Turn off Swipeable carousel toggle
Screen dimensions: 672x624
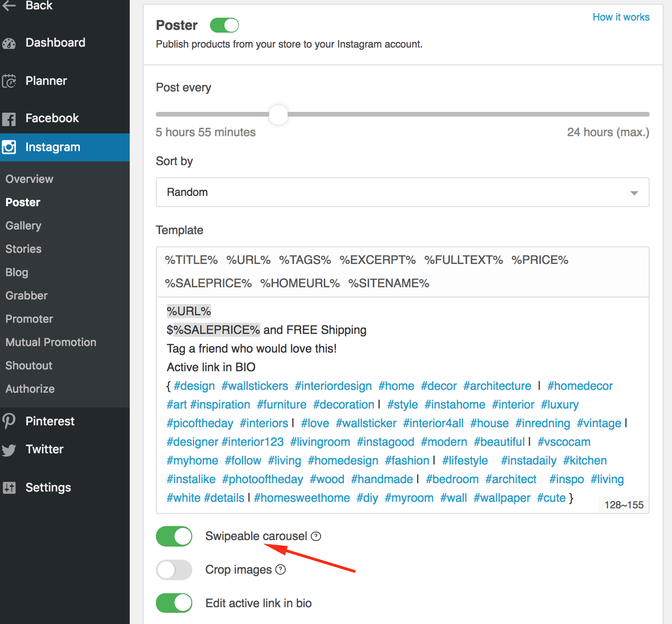pos(174,536)
